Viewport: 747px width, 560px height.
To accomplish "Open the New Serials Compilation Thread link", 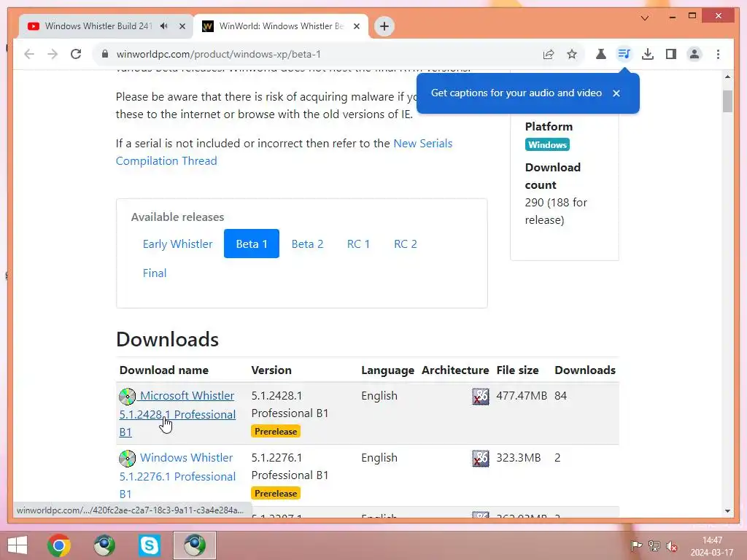I will click(284, 152).
